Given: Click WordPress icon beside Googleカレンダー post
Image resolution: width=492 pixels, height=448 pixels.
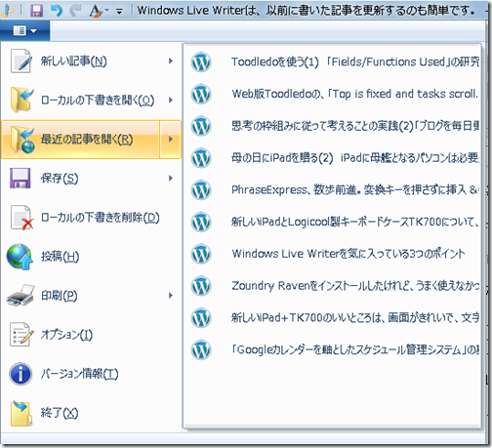Looking at the screenshot, I should pos(201,349).
